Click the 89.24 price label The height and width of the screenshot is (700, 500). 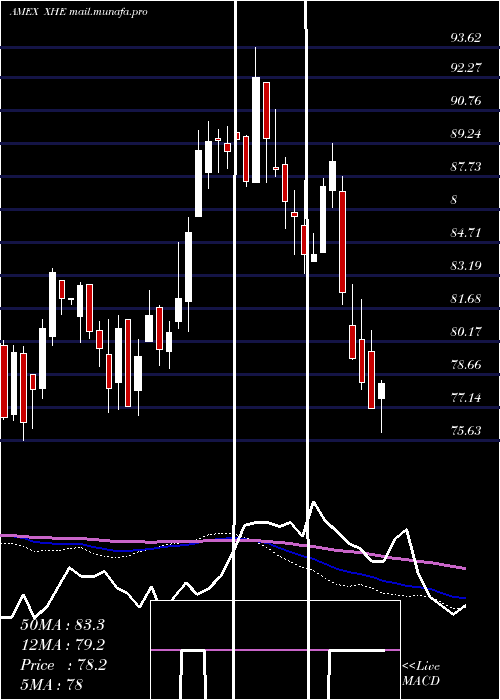[x=466, y=134]
